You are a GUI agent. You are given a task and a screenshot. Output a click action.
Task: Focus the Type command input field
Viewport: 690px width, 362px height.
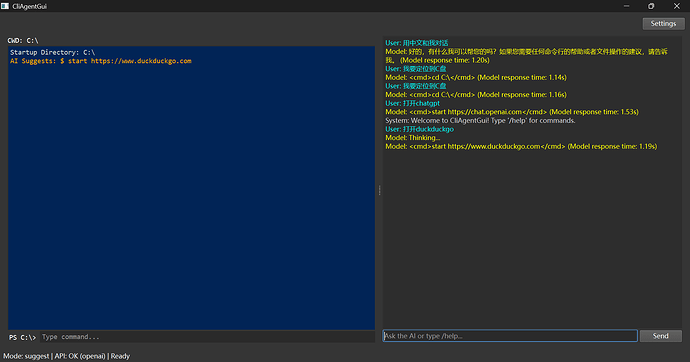coord(207,337)
